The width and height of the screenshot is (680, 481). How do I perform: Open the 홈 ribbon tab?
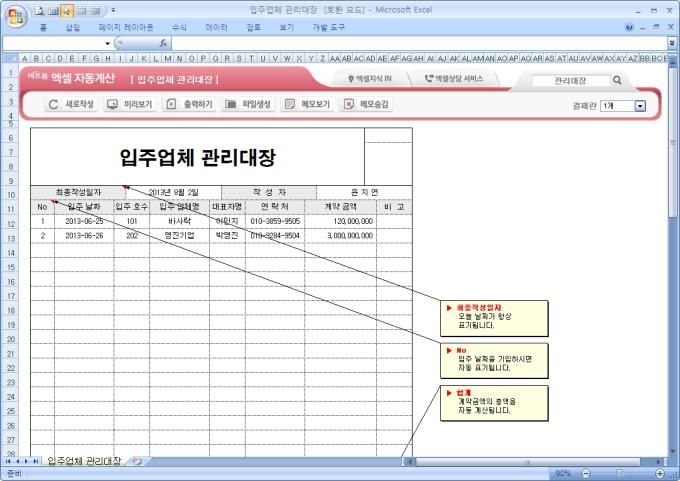tap(43, 28)
